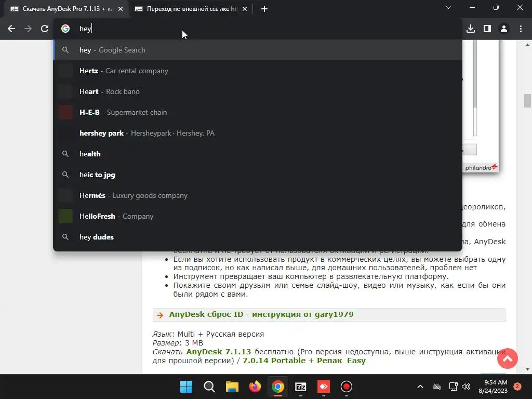Select the 'hershey park' suggestion
Screen dimensions: 532x399
pyautogui.click(x=258, y=134)
